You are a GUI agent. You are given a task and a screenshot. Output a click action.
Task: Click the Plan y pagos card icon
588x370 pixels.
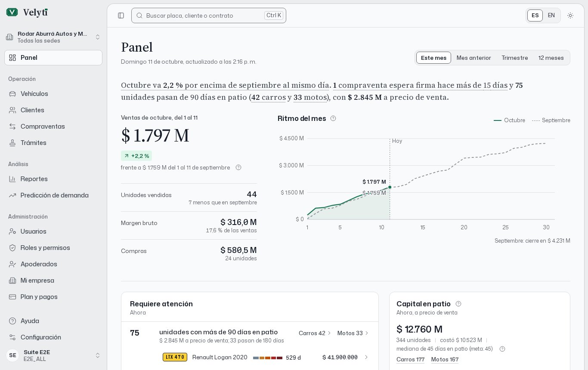click(x=12, y=297)
